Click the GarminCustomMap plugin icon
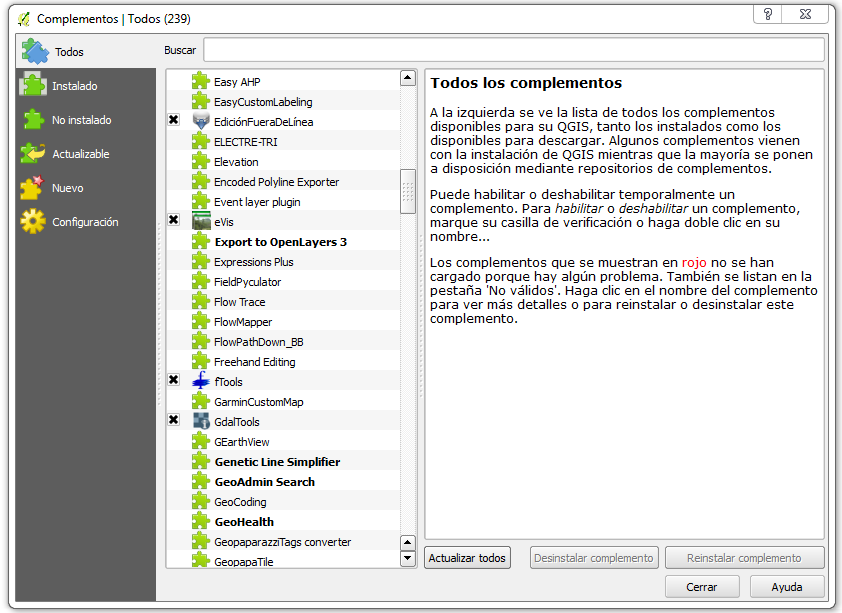 (x=201, y=401)
